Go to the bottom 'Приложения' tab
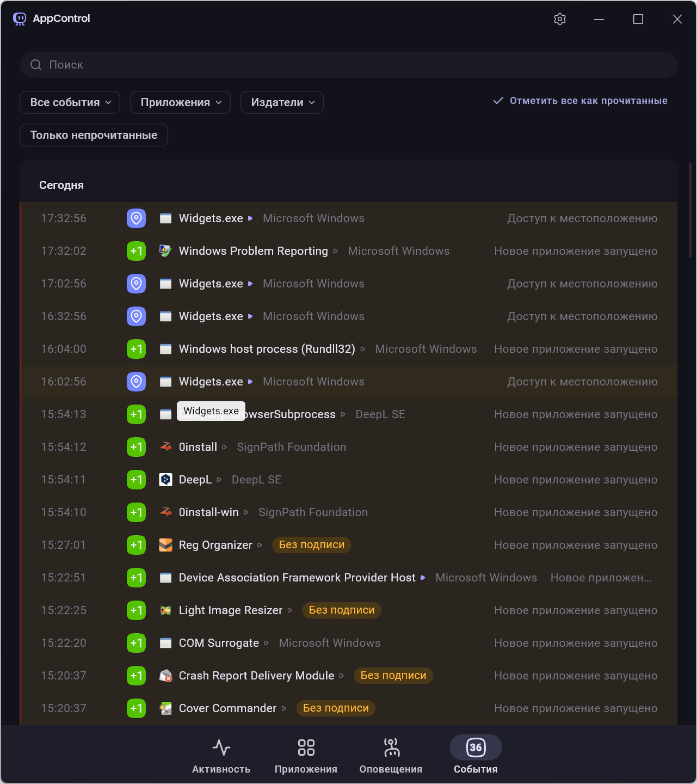697x784 pixels. pos(306,755)
